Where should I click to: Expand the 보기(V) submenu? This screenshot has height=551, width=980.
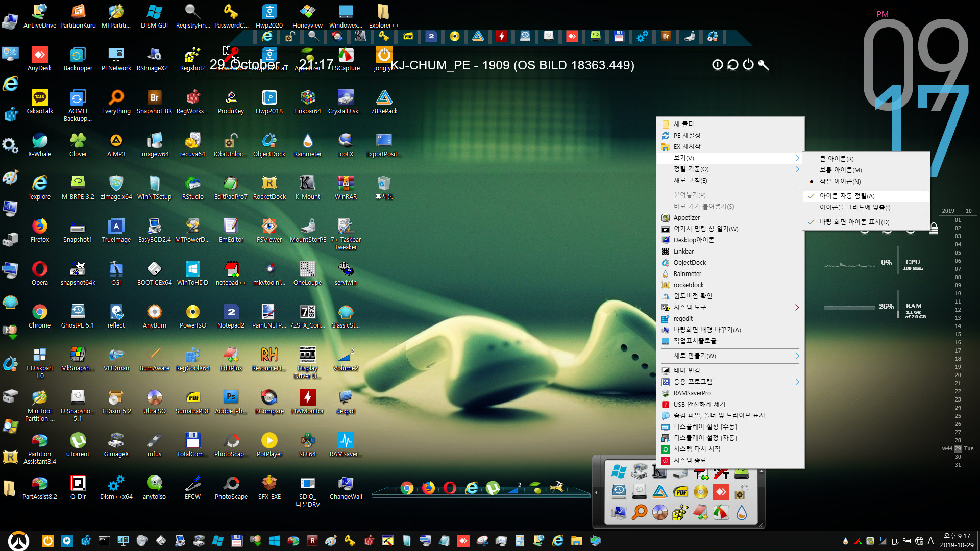730,158
